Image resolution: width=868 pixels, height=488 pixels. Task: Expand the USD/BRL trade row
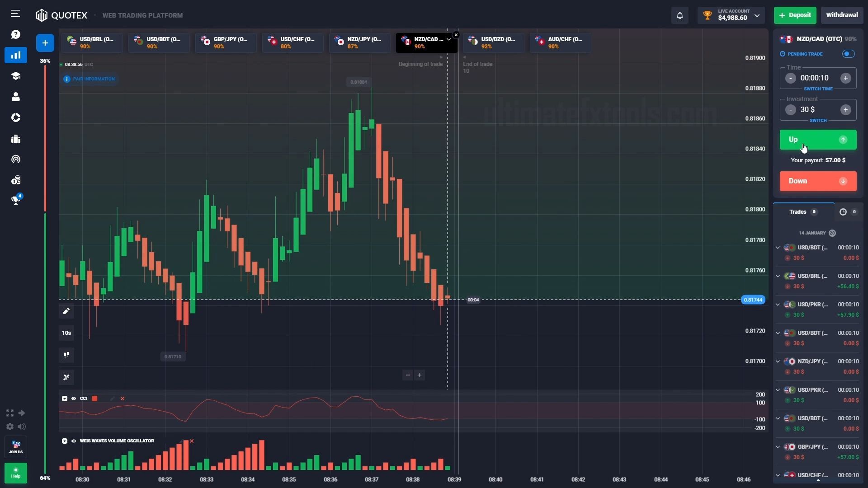coord(778,276)
